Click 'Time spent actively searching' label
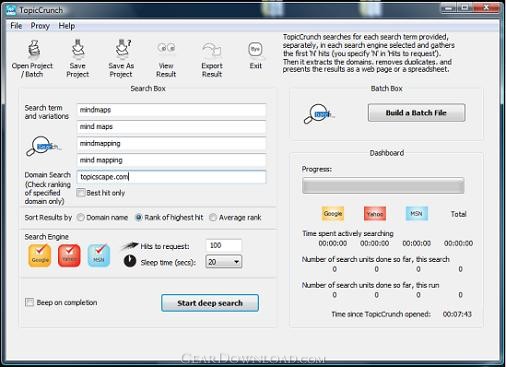 pos(348,233)
